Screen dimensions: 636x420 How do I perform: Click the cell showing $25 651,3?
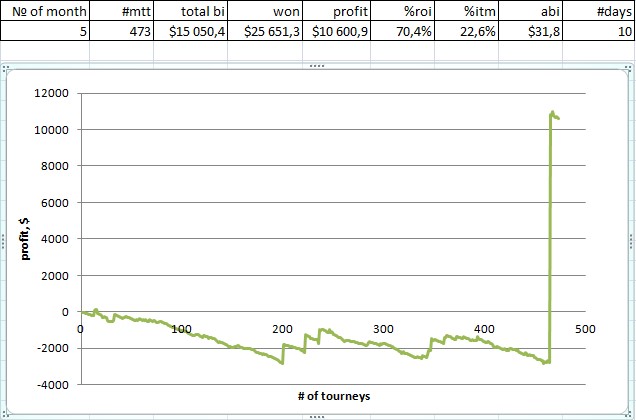[265, 31]
